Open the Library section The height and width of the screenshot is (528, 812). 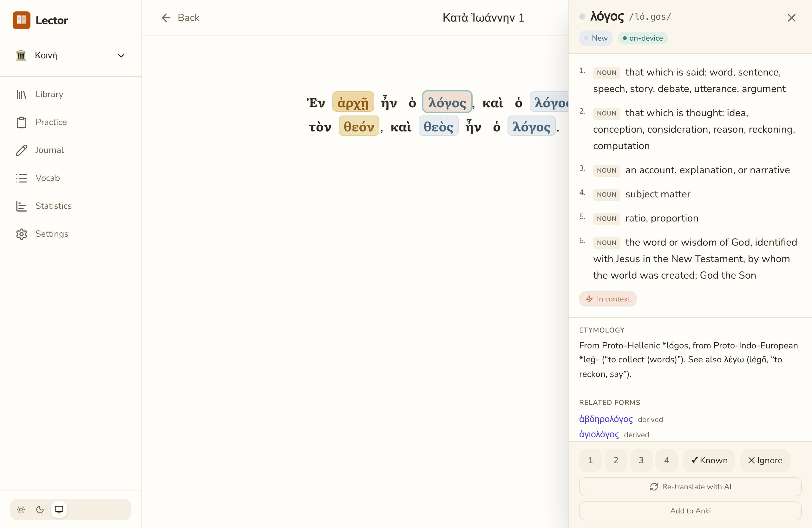71,94
